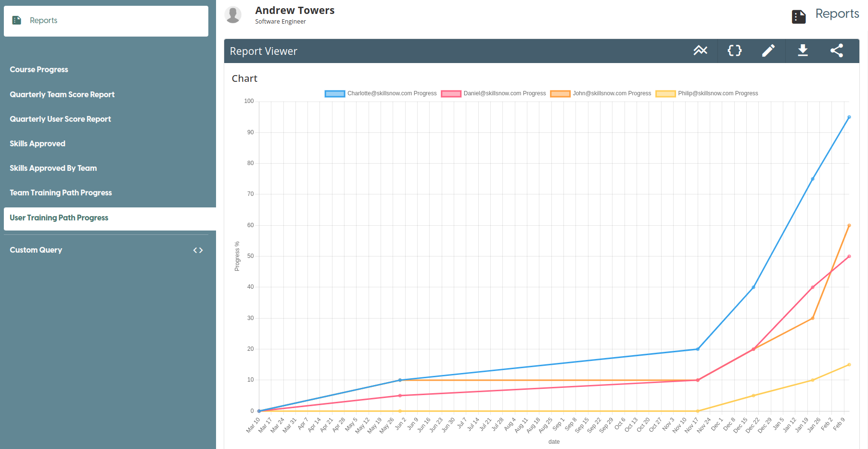This screenshot has width=868, height=449.
Task: Open the Skills Approved report
Action: point(38,144)
